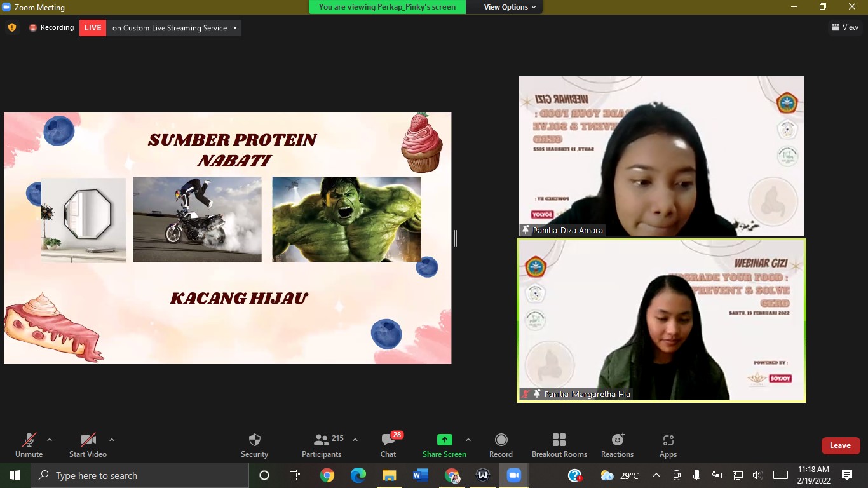Expand video options arrow beside Start Video
This screenshot has height=488, width=868.
[x=112, y=440]
